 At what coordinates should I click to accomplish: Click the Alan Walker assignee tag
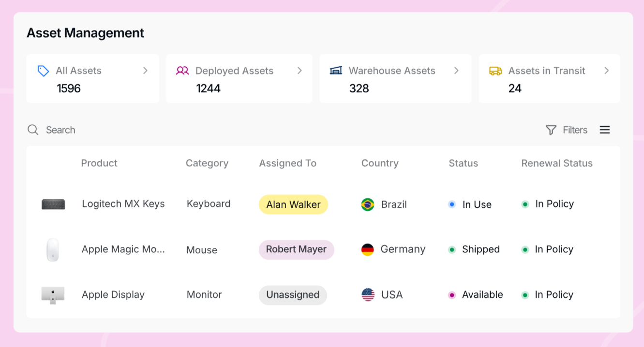[x=294, y=204]
